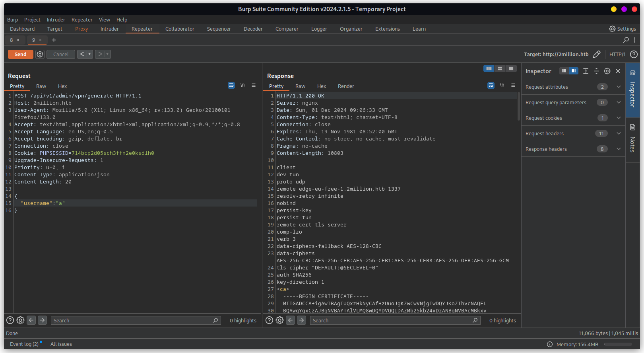This screenshot has height=353, width=644.
Task: Open the Inspector side tab
Action: (x=632, y=90)
